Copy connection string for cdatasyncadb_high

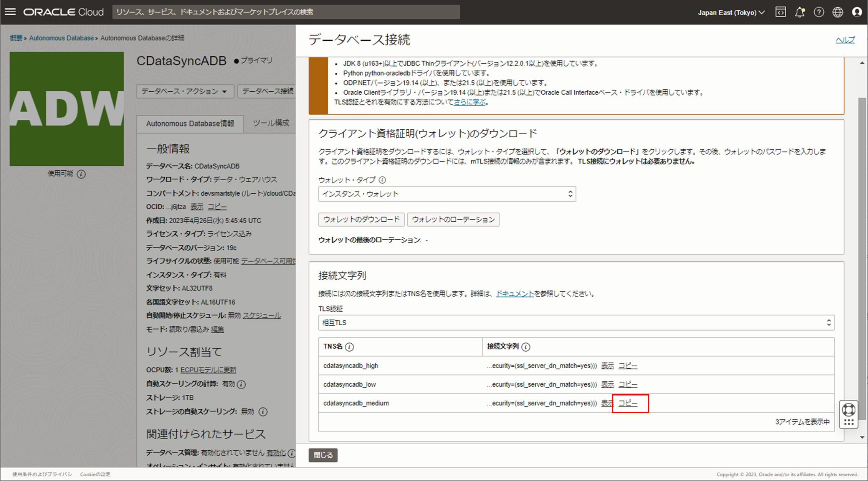(x=628, y=366)
